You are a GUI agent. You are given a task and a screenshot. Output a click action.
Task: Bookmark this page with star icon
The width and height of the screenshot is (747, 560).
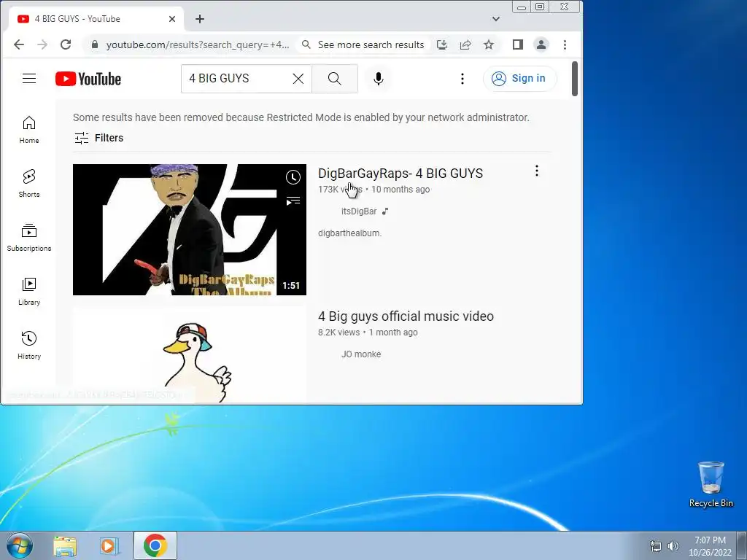point(489,44)
